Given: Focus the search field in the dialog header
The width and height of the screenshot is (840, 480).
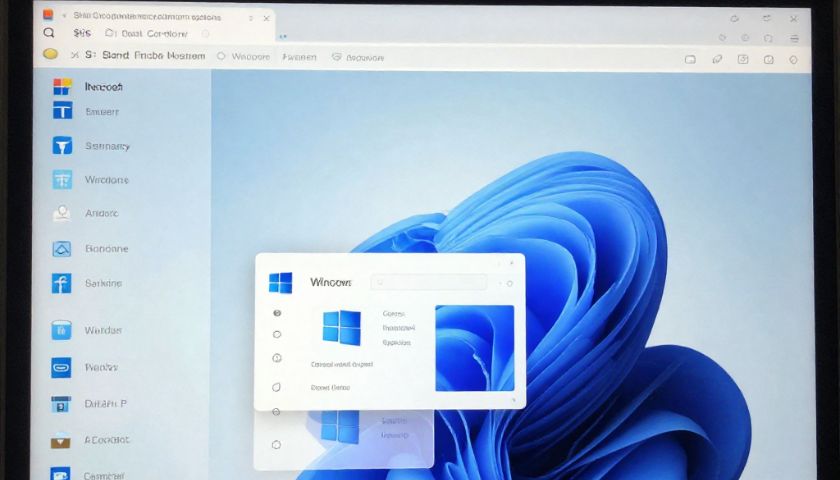Looking at the screenshot, I should 429,282.
